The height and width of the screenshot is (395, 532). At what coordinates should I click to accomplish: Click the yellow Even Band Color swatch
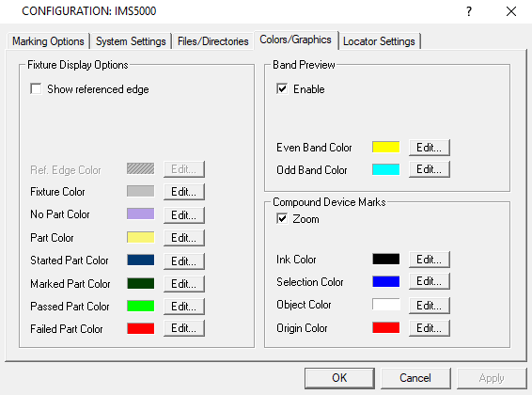click(x=385, y=147)
